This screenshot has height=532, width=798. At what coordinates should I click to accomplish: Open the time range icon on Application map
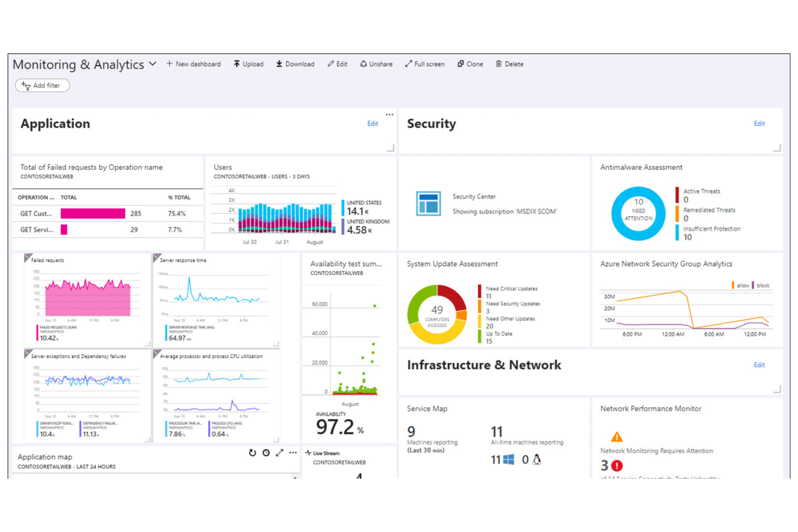point(266,453)
